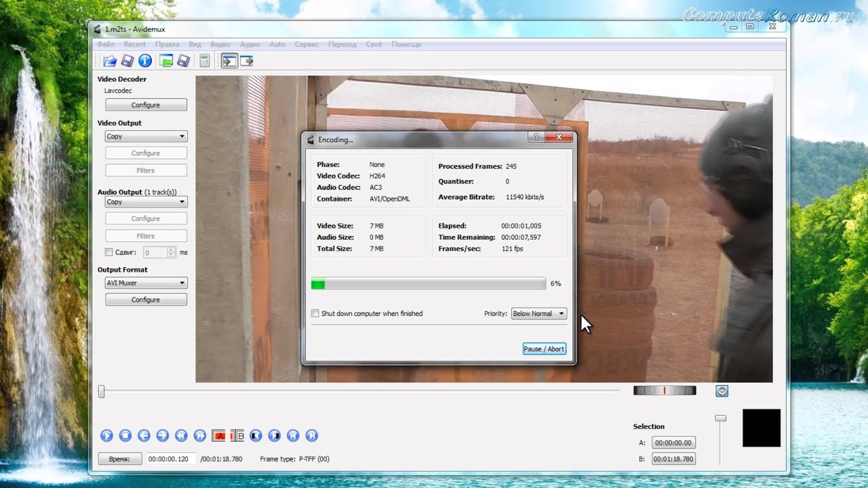Jump to next keyframe with double-right arrows
Screen dimensions: 868x488
(199, 436)
